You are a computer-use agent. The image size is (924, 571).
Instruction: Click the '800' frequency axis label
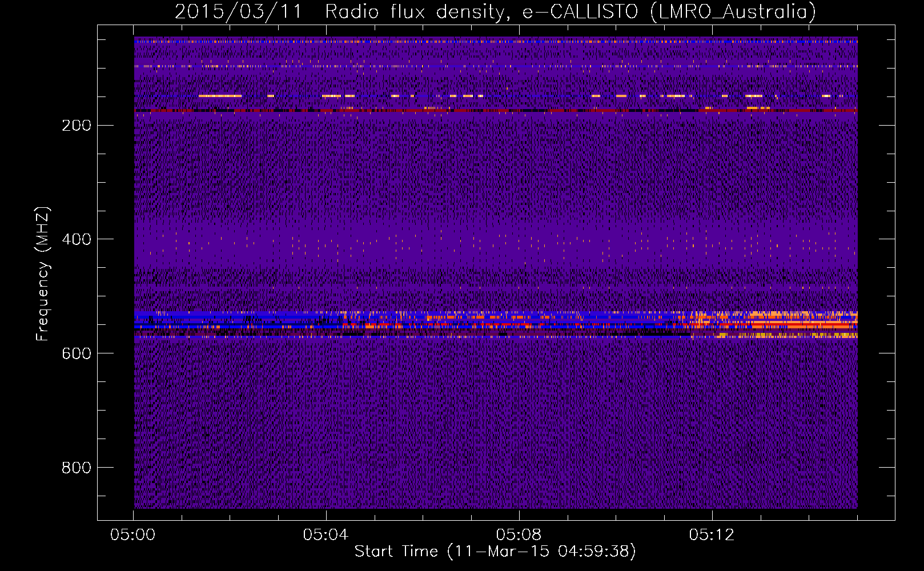coord(77,468)
